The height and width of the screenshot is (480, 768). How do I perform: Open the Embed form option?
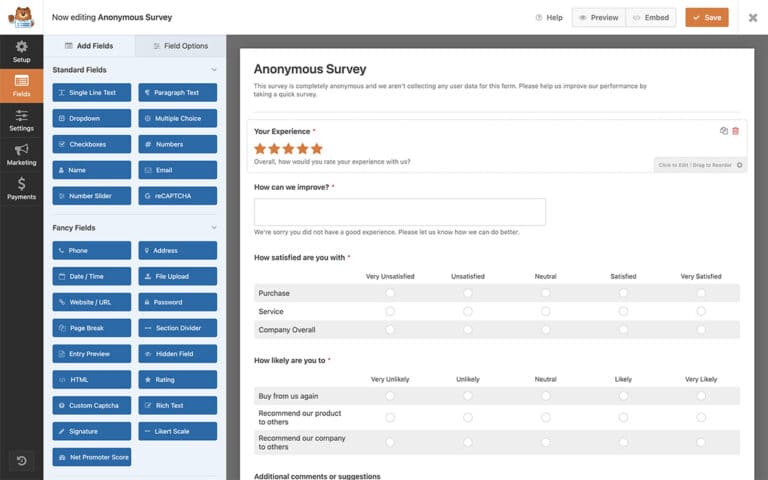[x=651, y=18]
